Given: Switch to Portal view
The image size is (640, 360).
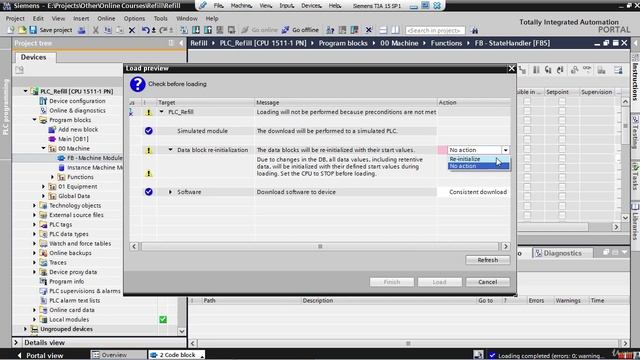Looking at the screenshot, I should [x=40, y=355].
